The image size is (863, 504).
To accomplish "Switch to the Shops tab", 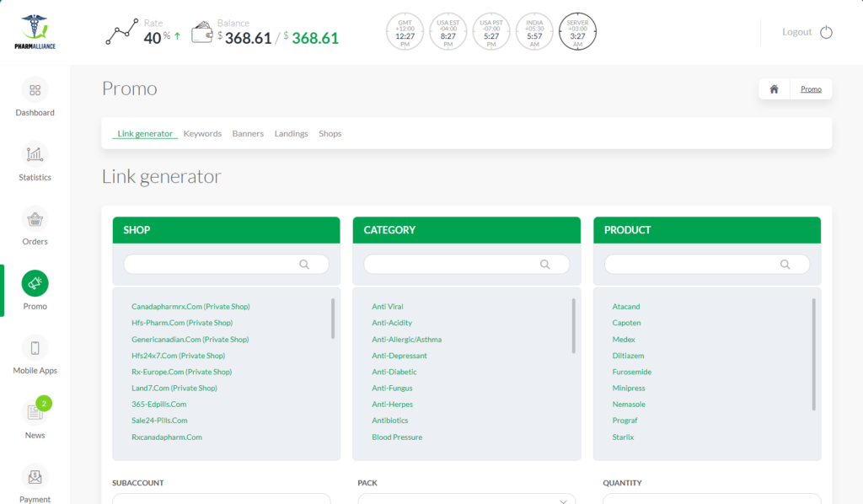I will tap(330, 134).
